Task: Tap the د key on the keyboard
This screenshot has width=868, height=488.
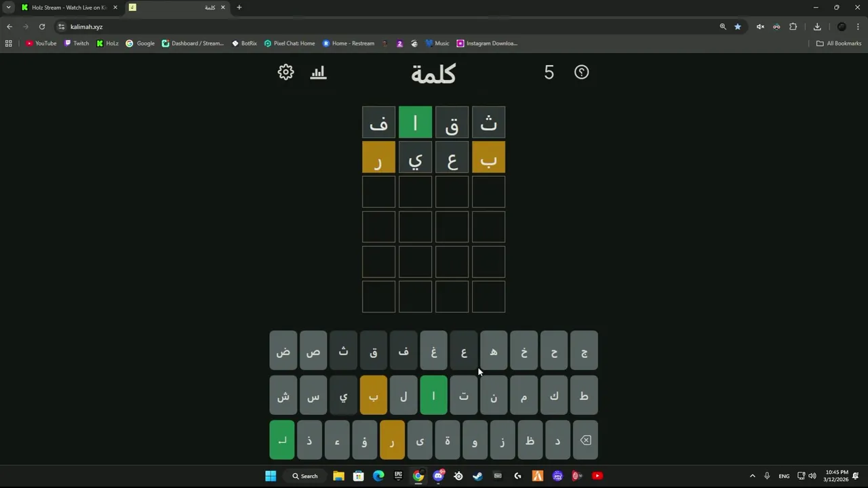Action: 557,440
